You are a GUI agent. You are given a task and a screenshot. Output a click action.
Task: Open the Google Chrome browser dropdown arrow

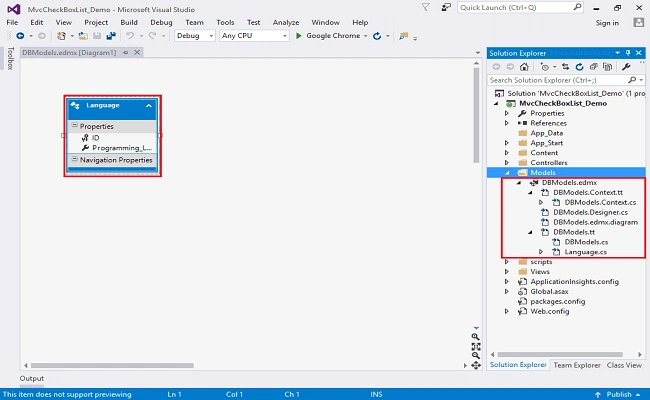point(365,36)
